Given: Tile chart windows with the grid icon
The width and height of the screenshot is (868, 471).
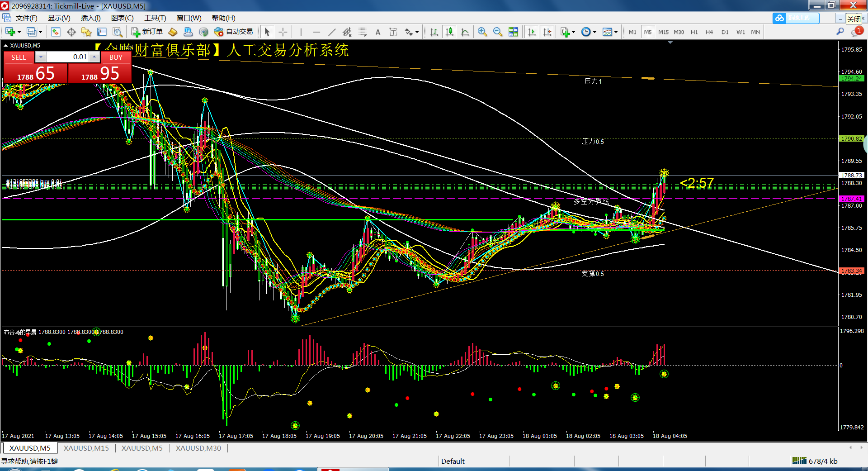Looking at the screenshot, I should 513,32.
